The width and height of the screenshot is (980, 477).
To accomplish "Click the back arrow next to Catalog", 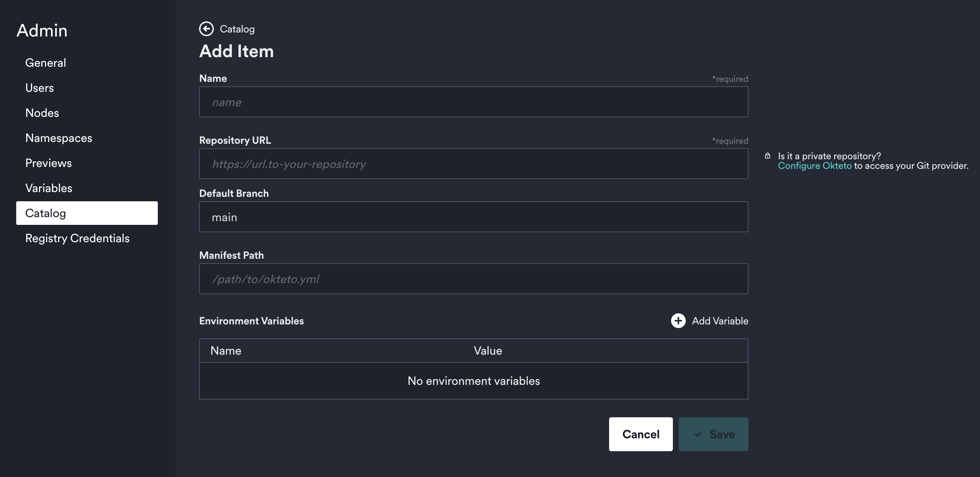I will [x=207, y=29].
